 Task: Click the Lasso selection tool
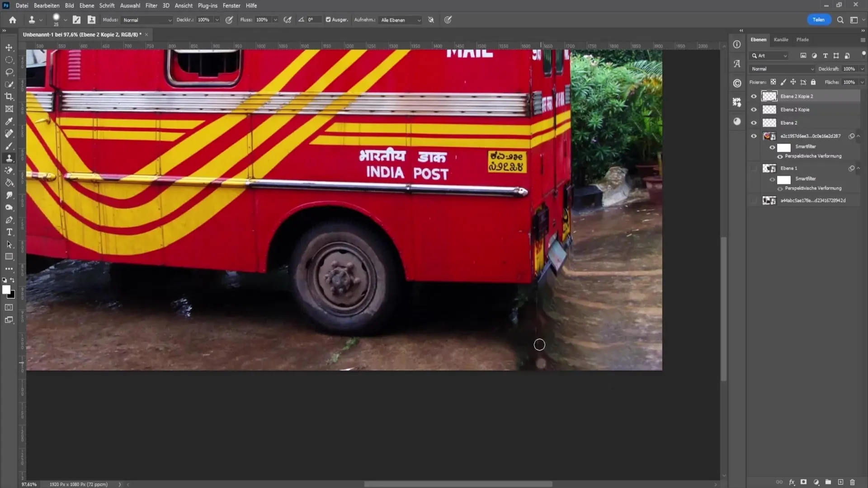(9, 71)
